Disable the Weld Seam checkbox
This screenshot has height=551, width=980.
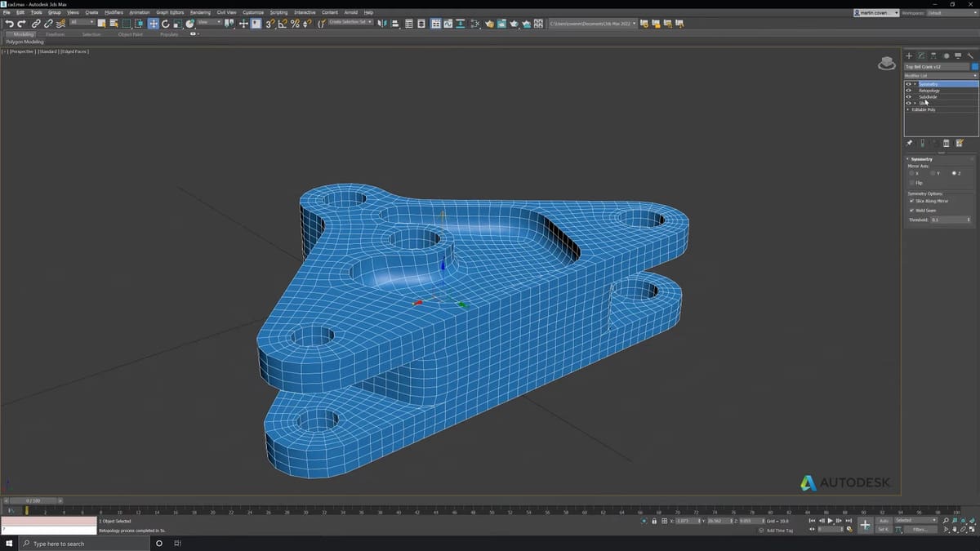click(911, 211)
